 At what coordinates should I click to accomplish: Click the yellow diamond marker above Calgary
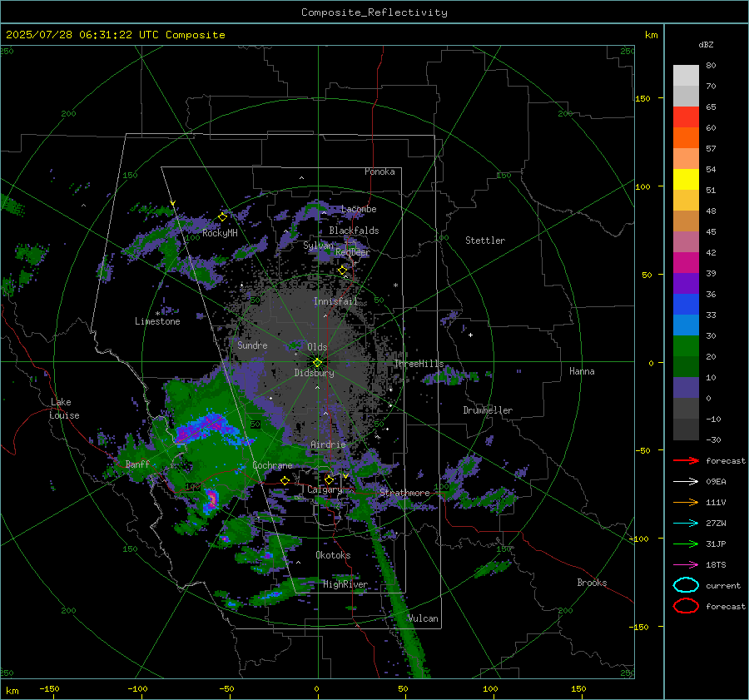pyautogui.click(x=329, y=479)
